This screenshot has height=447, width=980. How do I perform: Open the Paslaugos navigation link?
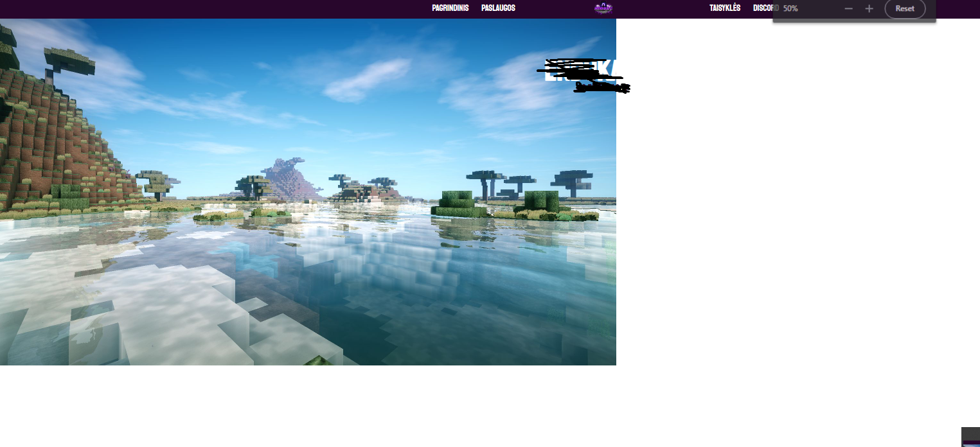(x=498, y=8)
